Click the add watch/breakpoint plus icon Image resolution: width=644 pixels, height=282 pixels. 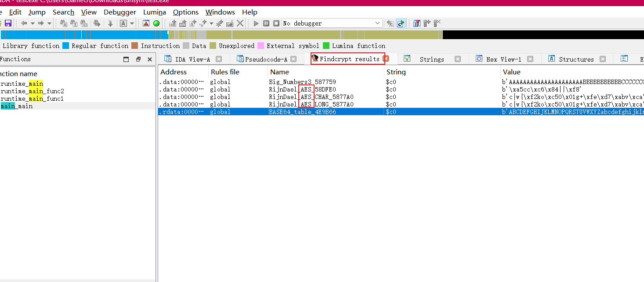click(x=427, y=23)
